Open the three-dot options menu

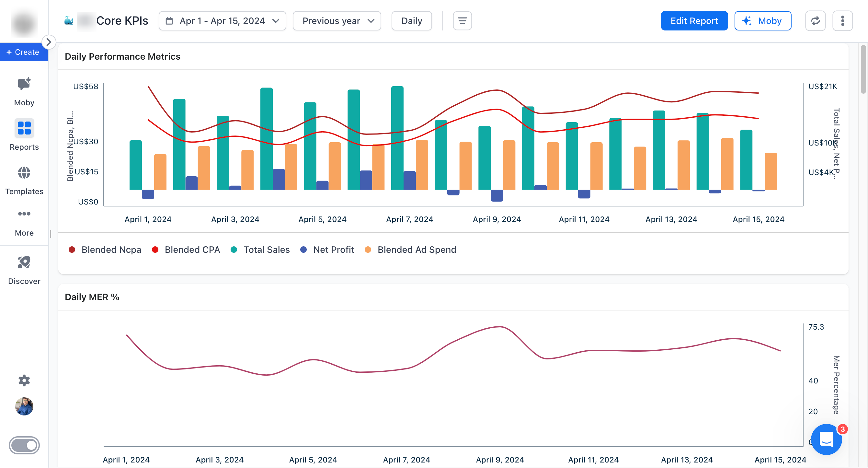[x=842, y=21]
